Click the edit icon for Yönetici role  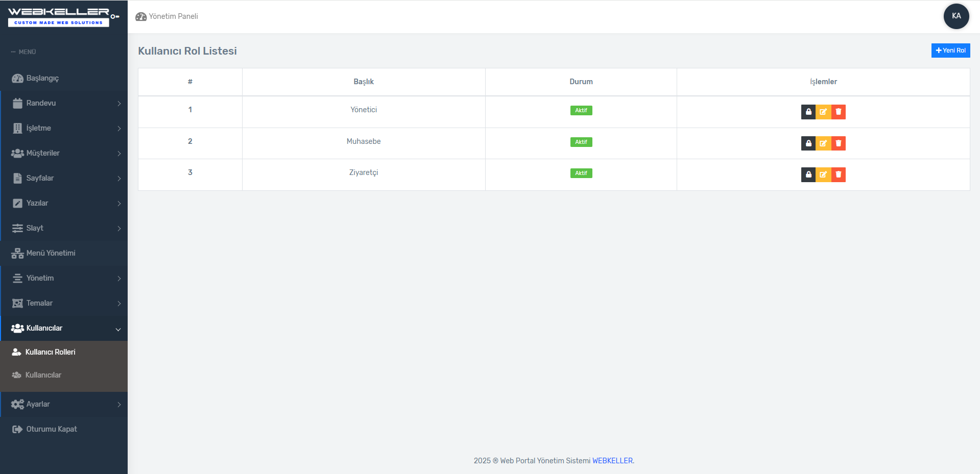(823, 112)
